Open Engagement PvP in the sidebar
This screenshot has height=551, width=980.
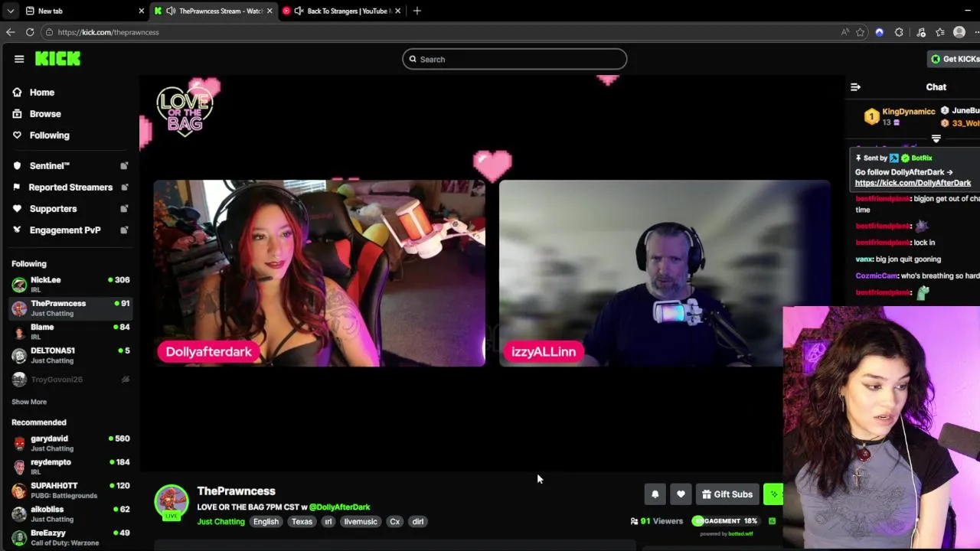click(65, 230)
